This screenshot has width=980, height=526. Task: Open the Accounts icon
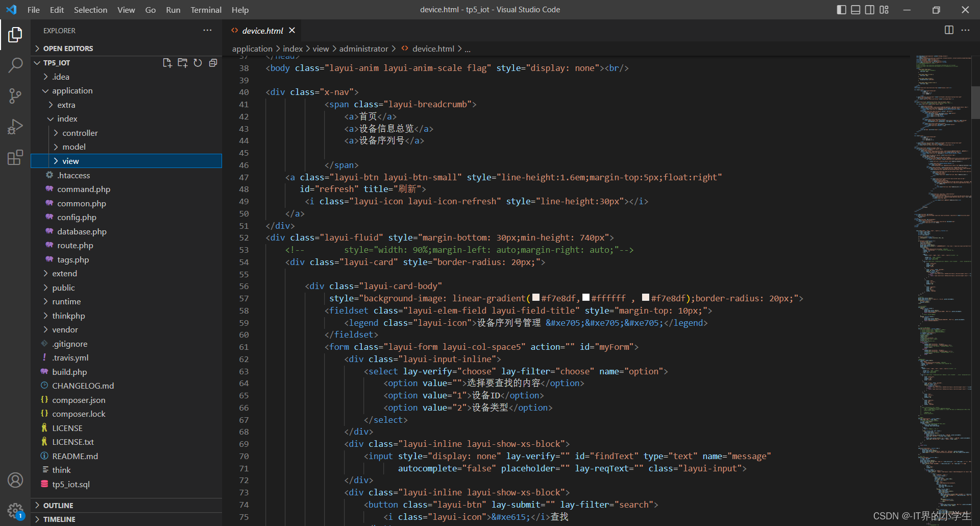point(15,480)
